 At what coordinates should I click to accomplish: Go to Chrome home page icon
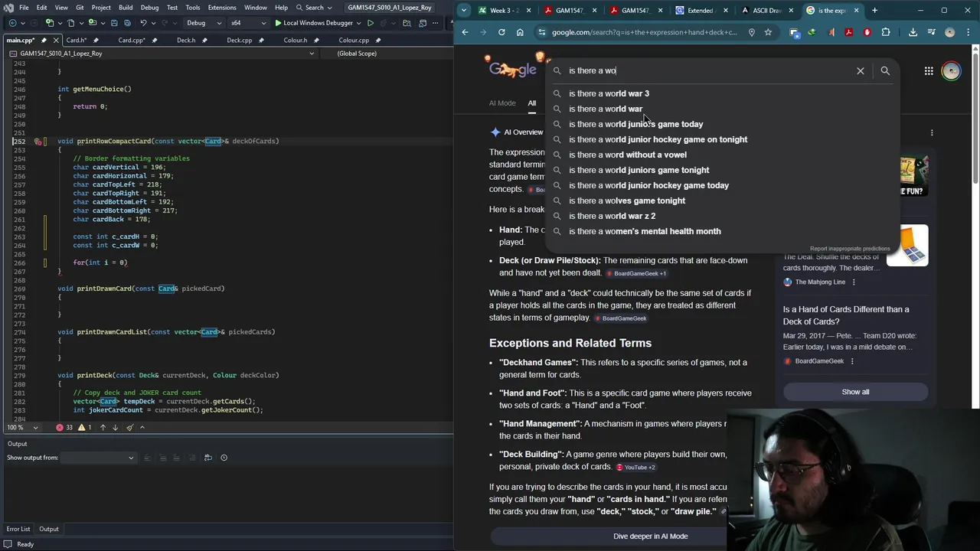pos(520,32)
